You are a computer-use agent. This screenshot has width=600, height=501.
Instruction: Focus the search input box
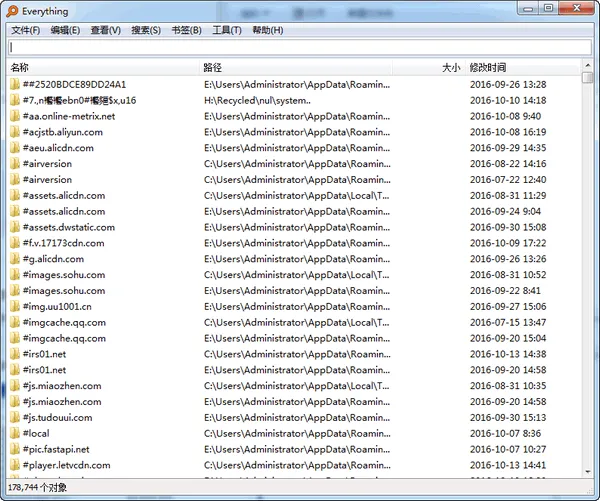click(300, 47)
